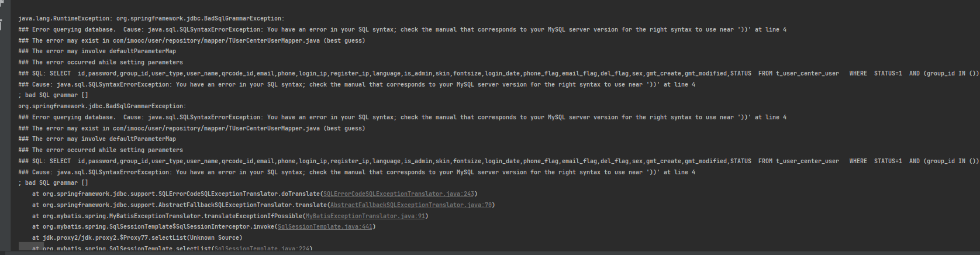This screenshot has width=980, height=255.
Task: Click java.lang.RuntimeException in the first line
Action: (64, 19)
